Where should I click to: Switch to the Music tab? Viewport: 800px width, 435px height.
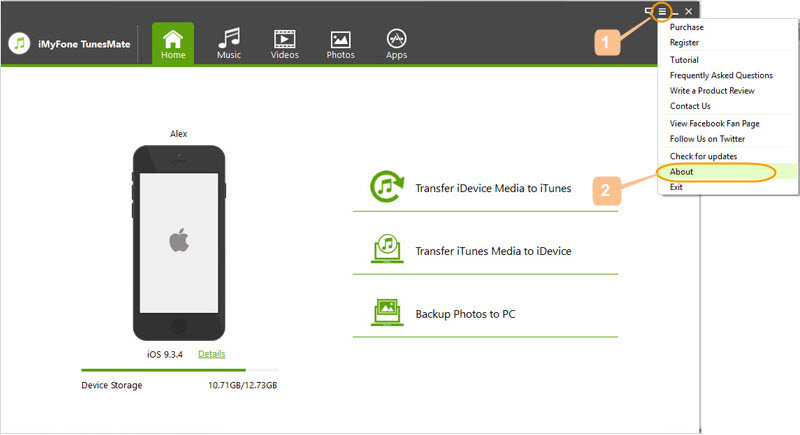(229, 43)
